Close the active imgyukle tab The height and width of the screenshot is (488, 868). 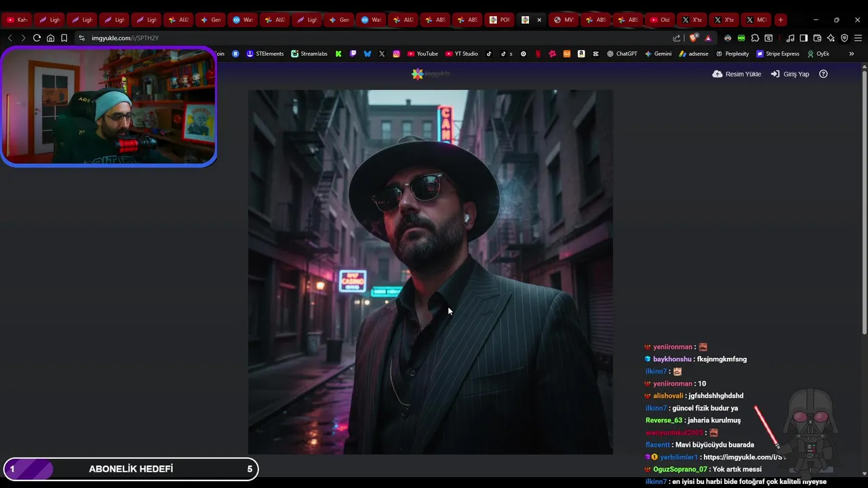(x=539, y=20)
